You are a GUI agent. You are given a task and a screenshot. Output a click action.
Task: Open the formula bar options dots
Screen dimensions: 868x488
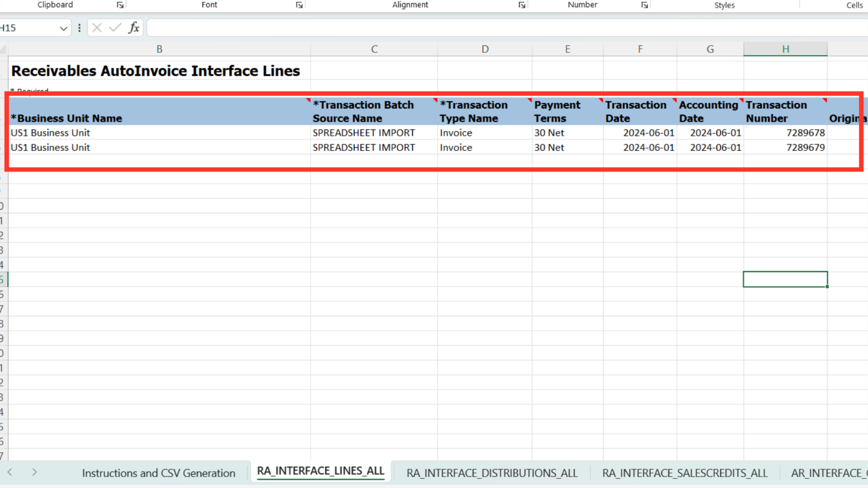point(79,28)
